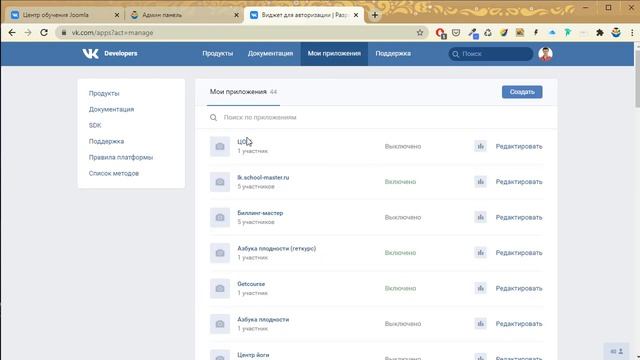Open Chrome's three-dot menu
This screenshot has width=640, height=360.
pyautogui.click(x=632, y=33)
